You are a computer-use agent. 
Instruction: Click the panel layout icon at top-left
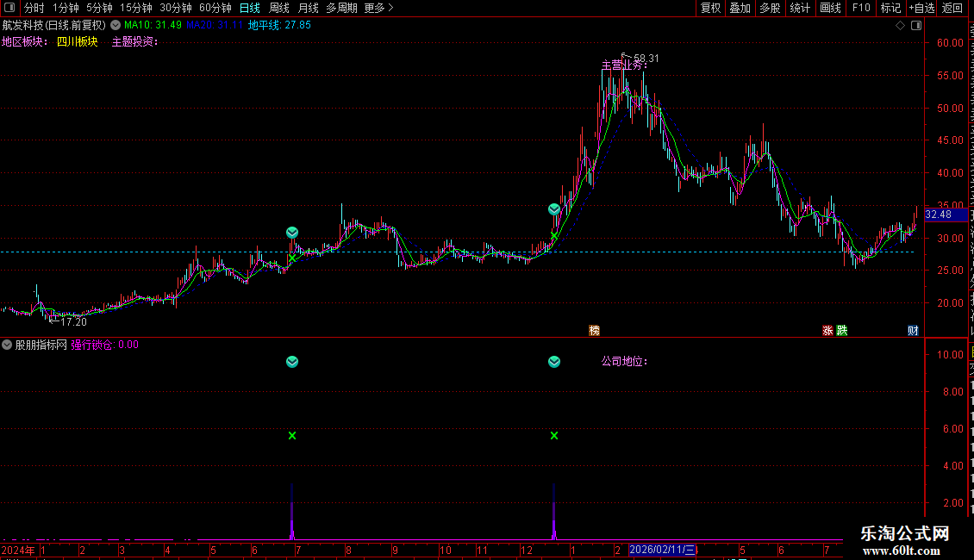pos(9,8)
